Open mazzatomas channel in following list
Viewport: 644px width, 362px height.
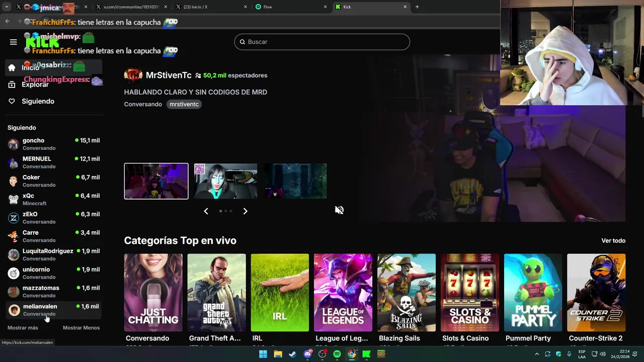click(53, 292)
